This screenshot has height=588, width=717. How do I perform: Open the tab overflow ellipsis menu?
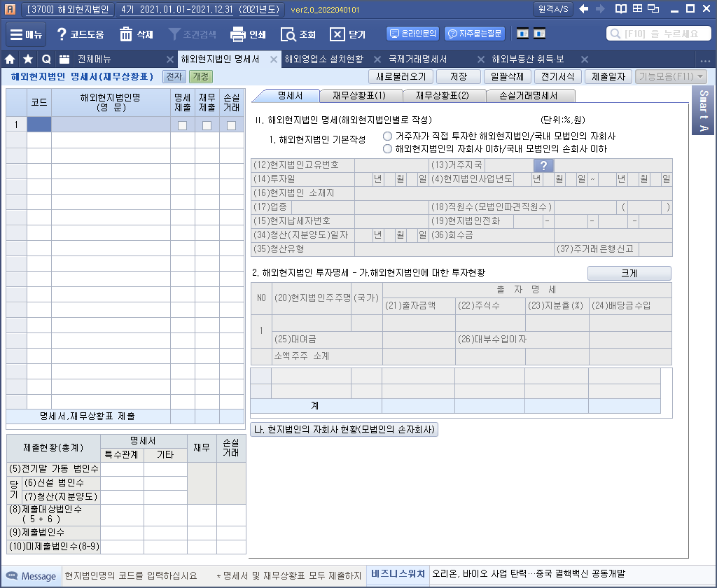(x=704, y=59)
